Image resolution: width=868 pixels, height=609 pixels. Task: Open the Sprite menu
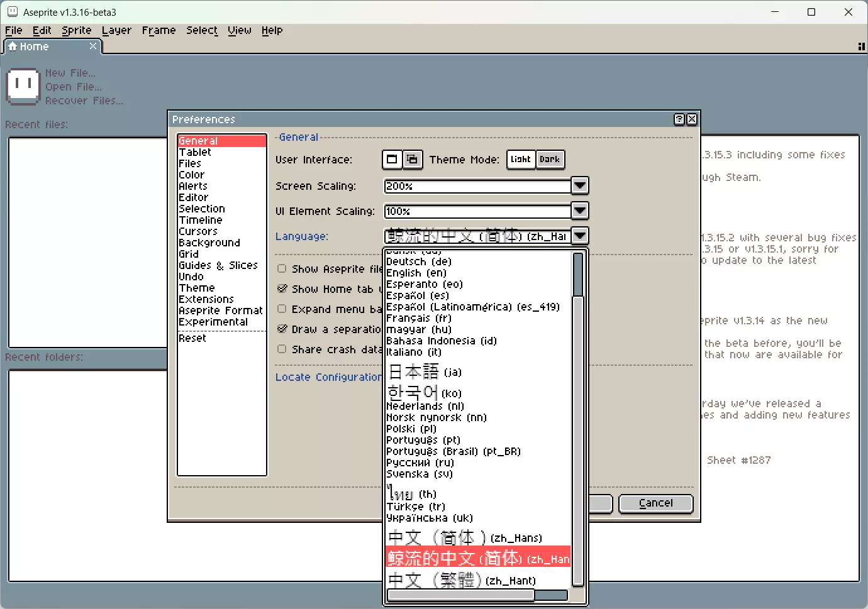tap(76, 30)
